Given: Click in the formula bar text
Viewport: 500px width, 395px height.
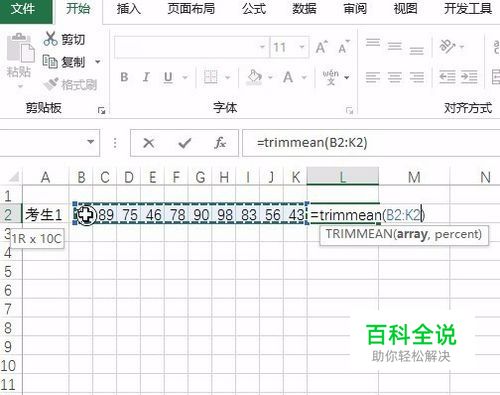Looking at the screenshot, I should tap(312, 143).
